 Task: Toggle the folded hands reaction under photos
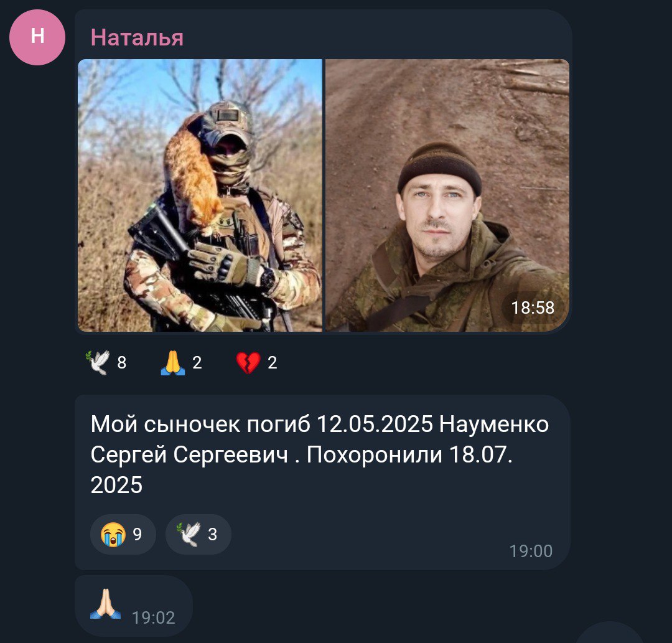click(x=181, y=363)
